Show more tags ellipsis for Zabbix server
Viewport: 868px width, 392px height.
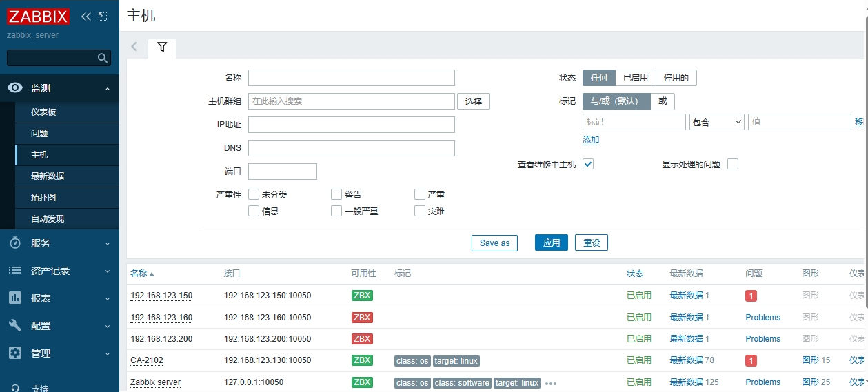[550, 383]
